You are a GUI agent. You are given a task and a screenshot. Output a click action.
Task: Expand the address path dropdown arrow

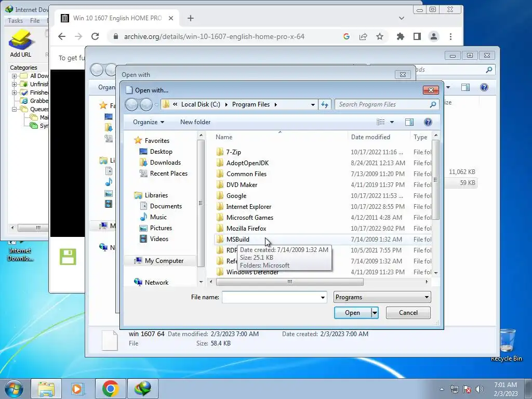[x=313, y=104]
